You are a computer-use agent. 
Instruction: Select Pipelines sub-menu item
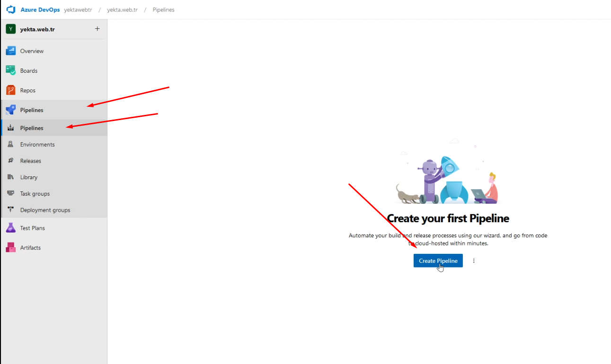tap(31, 128)
